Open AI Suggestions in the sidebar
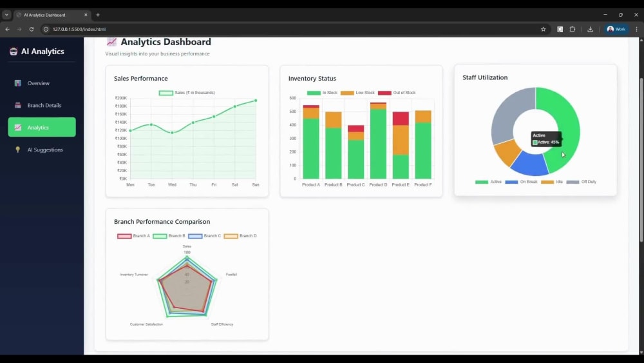The height and width of the screenshot is (363, 644). click(x=41, y=150)
